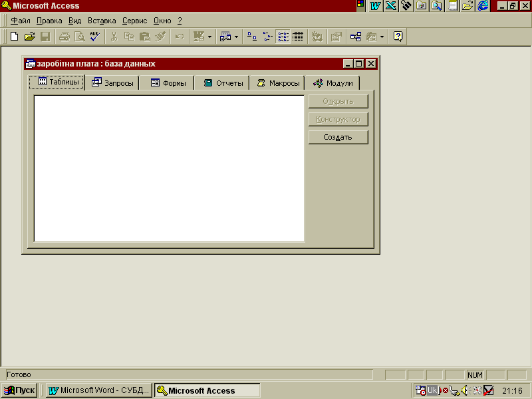Click the Analyze toolbar icon

[x=225, y=37]
